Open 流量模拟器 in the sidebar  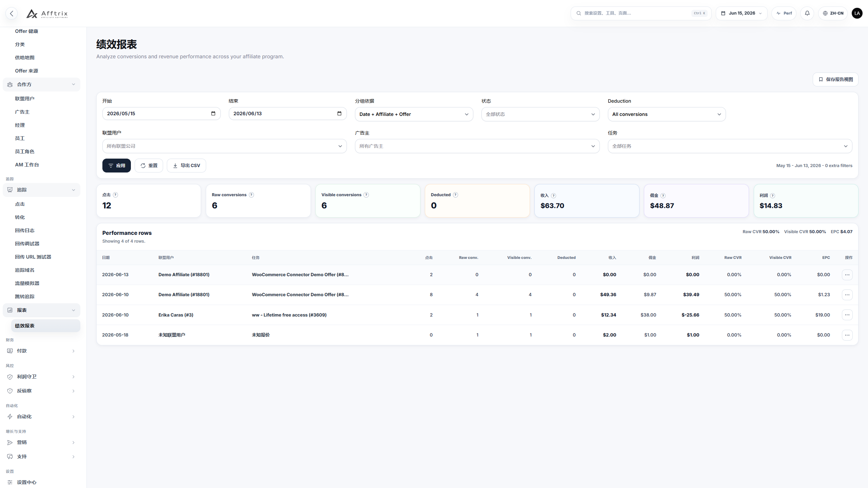click(x=27, y=283)
